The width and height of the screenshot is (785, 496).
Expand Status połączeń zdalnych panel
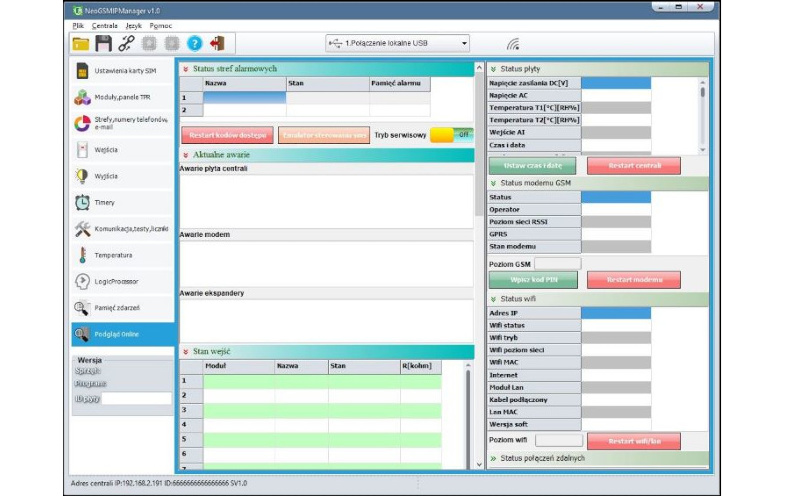[x=493, y=458]
